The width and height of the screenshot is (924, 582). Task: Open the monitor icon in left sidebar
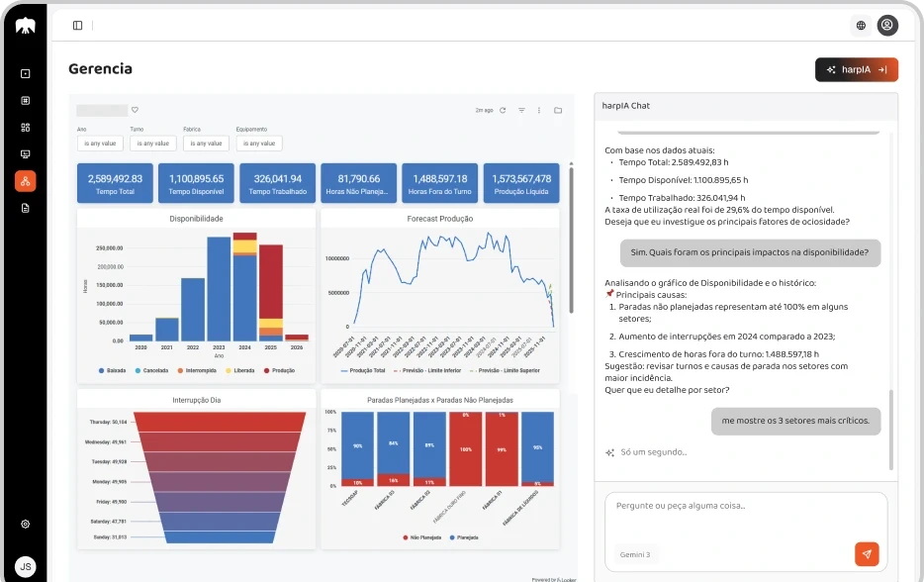[25, 153]
